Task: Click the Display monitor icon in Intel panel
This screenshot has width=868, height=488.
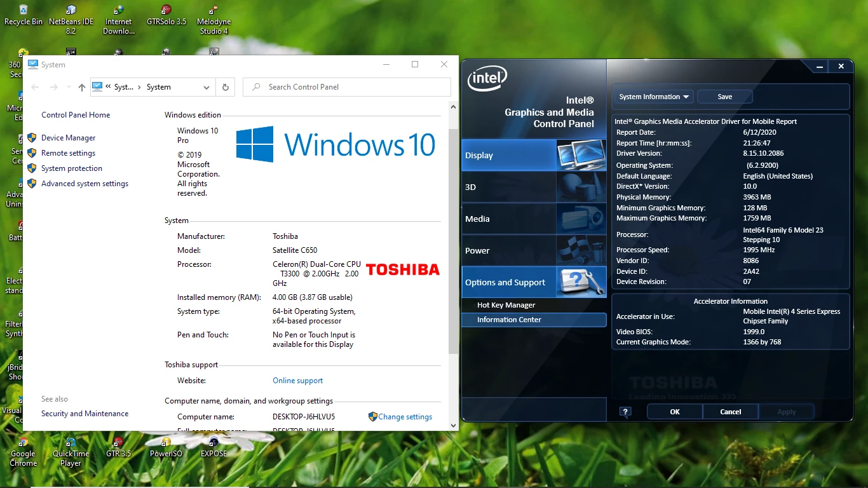Action: click(x=581, y=155)
